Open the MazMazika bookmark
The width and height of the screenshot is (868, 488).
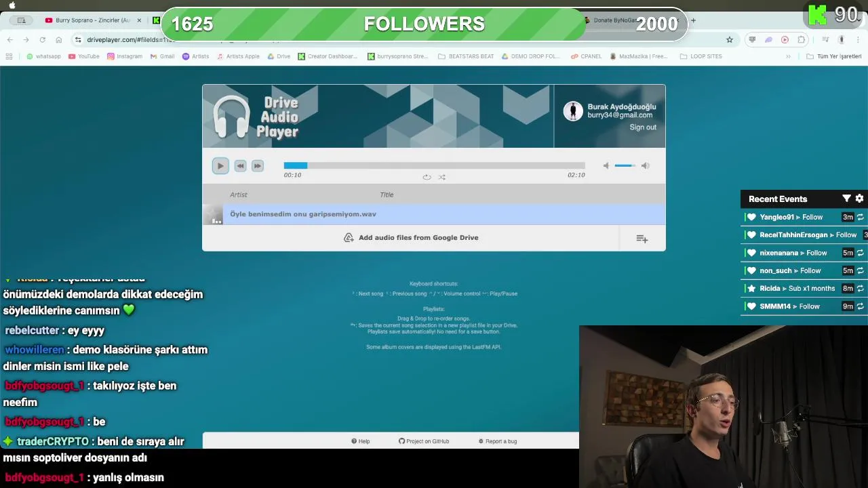pos(639,56)
